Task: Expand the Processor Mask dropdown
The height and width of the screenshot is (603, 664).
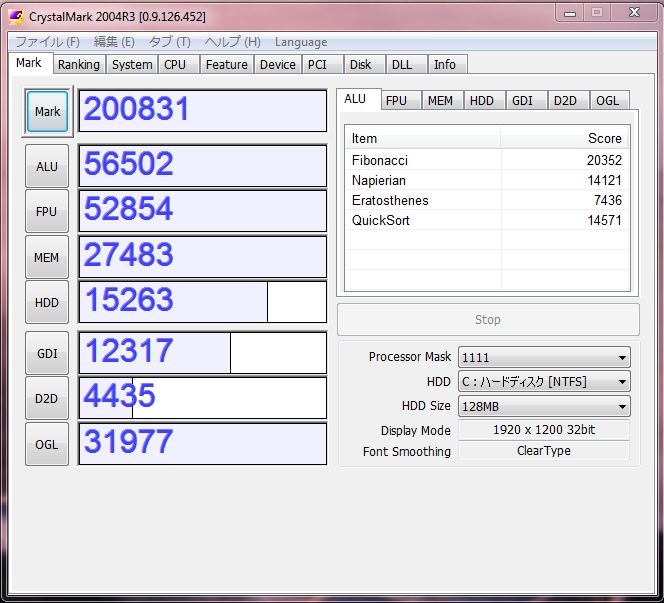Action: [x=543, y=357]
